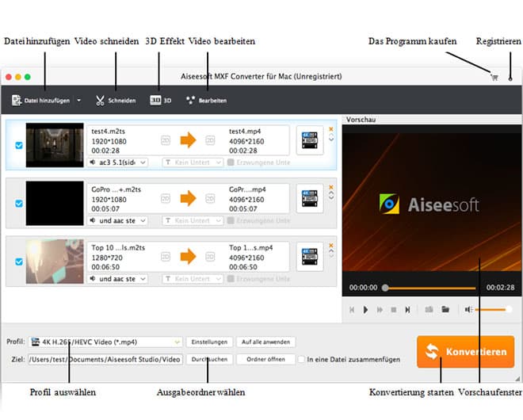
Task: Expand the Profil format dropdown
Action: pyautogui.click(x=178, y=342)
